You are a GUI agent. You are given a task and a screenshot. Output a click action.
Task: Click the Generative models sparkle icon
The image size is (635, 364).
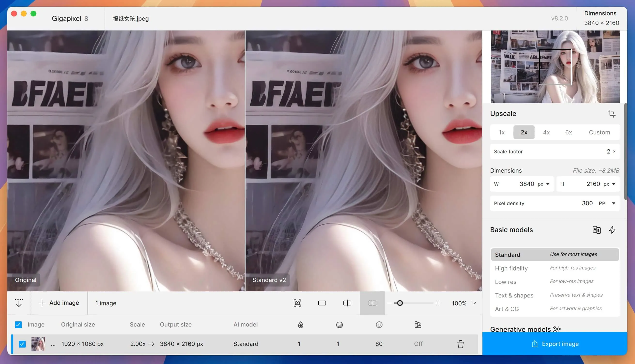point(557,329)
